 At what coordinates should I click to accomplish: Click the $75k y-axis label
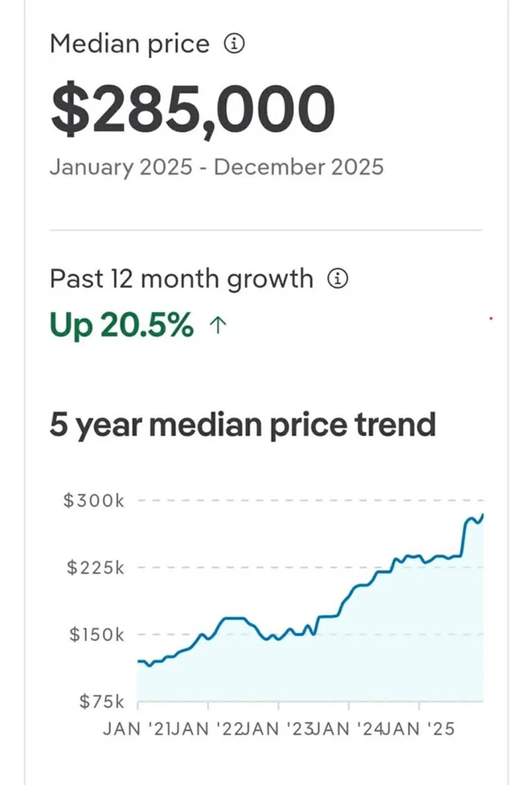(100, 702)
